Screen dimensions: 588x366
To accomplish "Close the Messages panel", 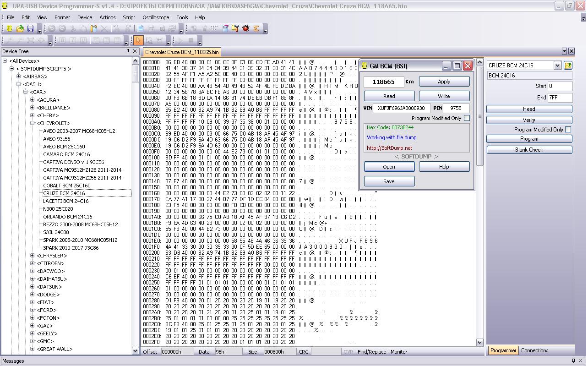I will [581, 361].
